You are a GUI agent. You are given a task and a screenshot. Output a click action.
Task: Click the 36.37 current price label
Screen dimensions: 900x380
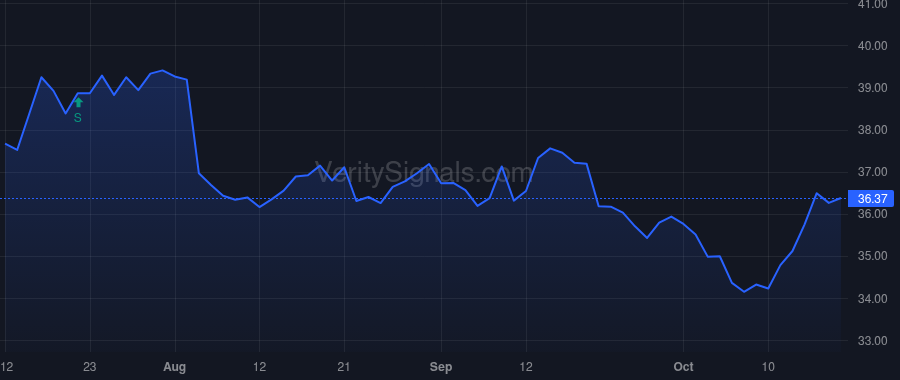pos(871,199)
